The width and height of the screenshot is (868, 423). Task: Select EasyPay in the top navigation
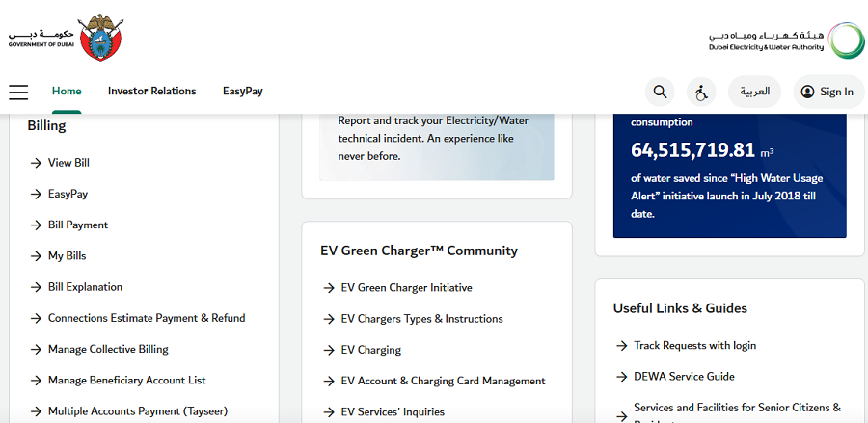[242, 92]
